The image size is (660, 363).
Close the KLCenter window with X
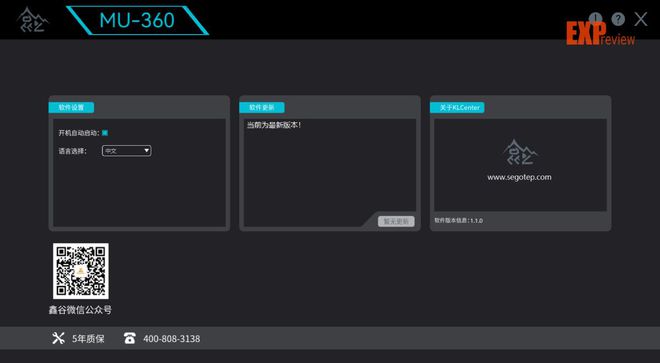pyautogui.click(x=641, y=19)
